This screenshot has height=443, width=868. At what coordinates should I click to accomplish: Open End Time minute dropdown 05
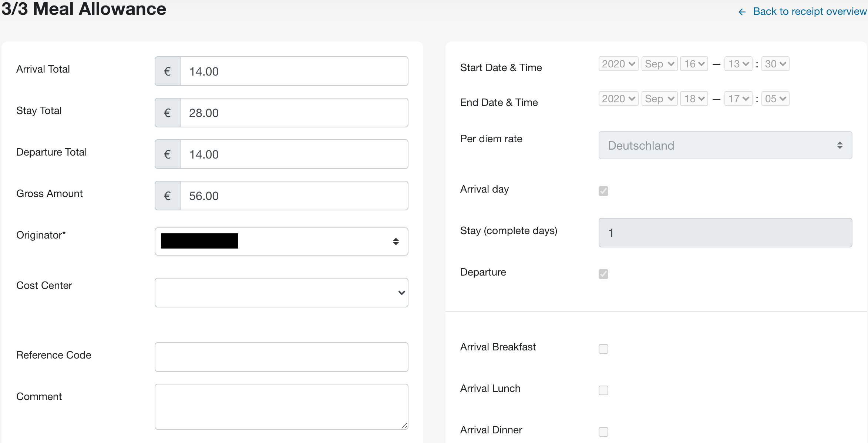776,99
